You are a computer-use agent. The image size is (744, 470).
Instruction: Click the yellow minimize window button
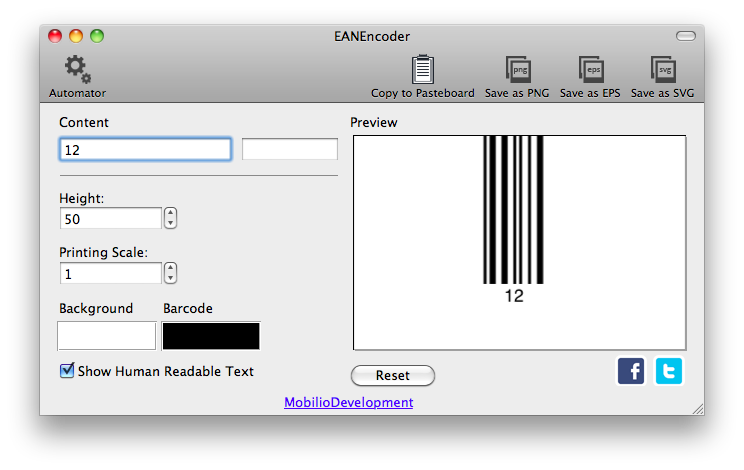click(76, 36)
